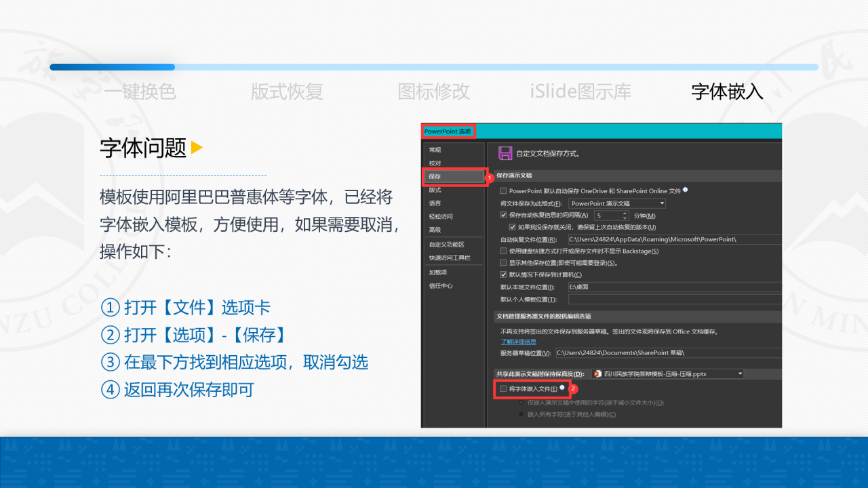Select 嵌入所有字符 radio option

521,413
